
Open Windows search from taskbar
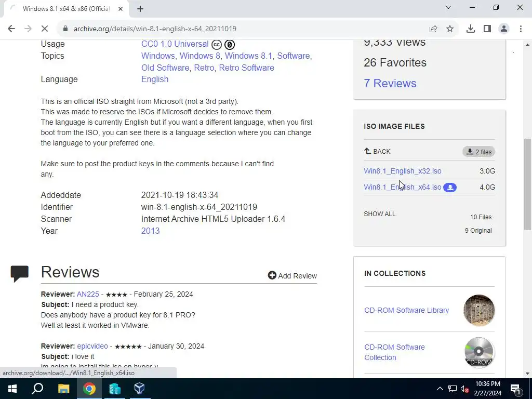tap(37, 389)
